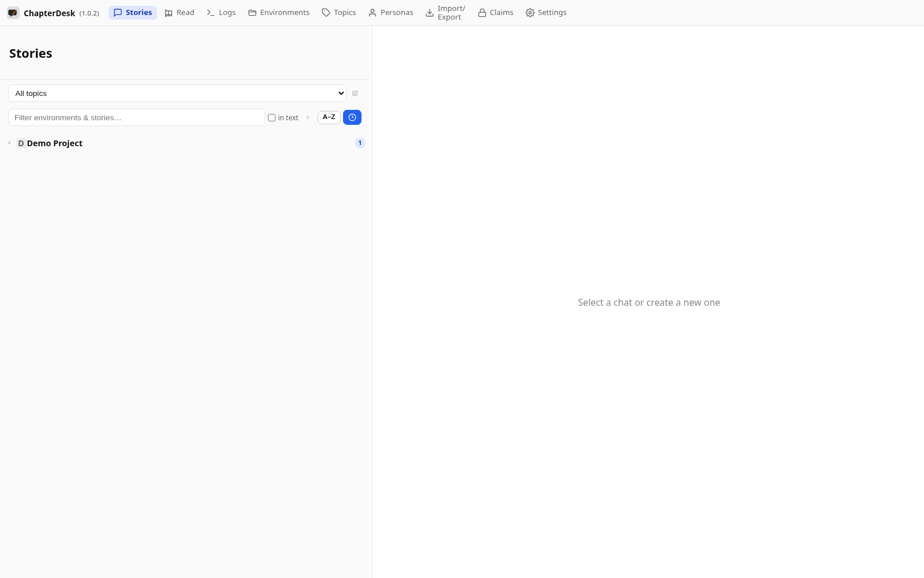Open the Personas section
The width and height of the screenshot is (924, 578).
coord(391,13)
